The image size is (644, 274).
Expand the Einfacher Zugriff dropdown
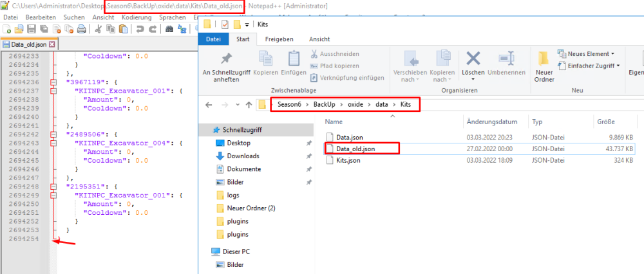pyautogui.click(x=592, y=66)
